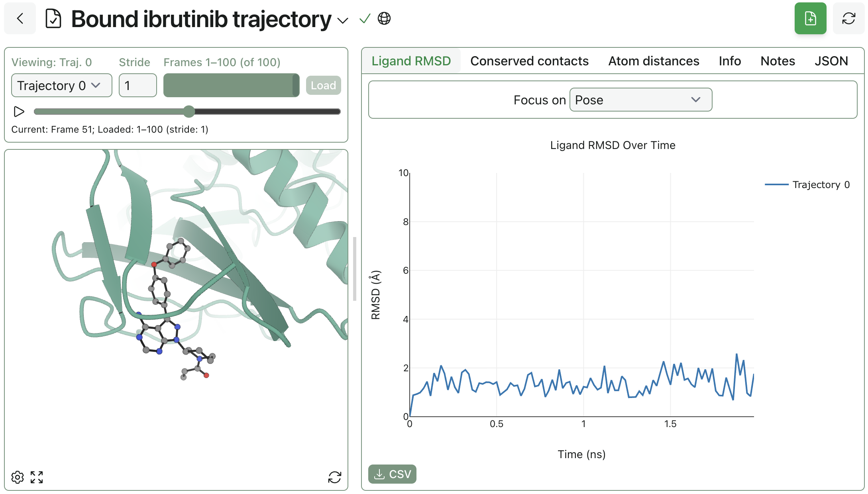The width and height of the screenshot is (868, 494).
Task: Open the viewer settings gear
Action: (18, 477)
